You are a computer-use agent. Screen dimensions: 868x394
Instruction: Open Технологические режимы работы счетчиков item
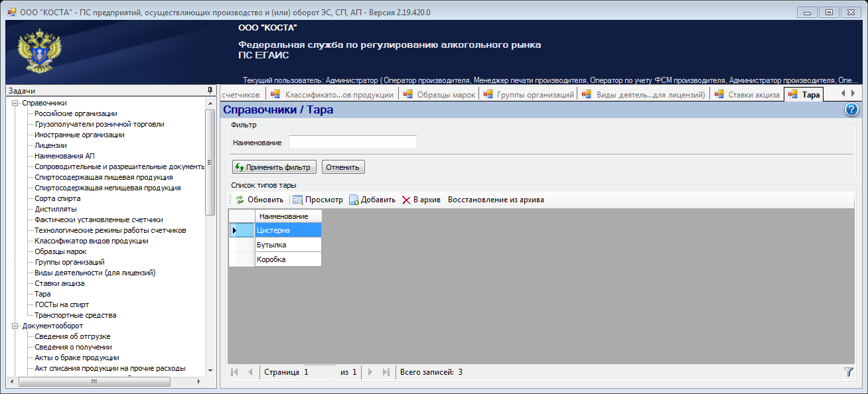click(110, 230)
